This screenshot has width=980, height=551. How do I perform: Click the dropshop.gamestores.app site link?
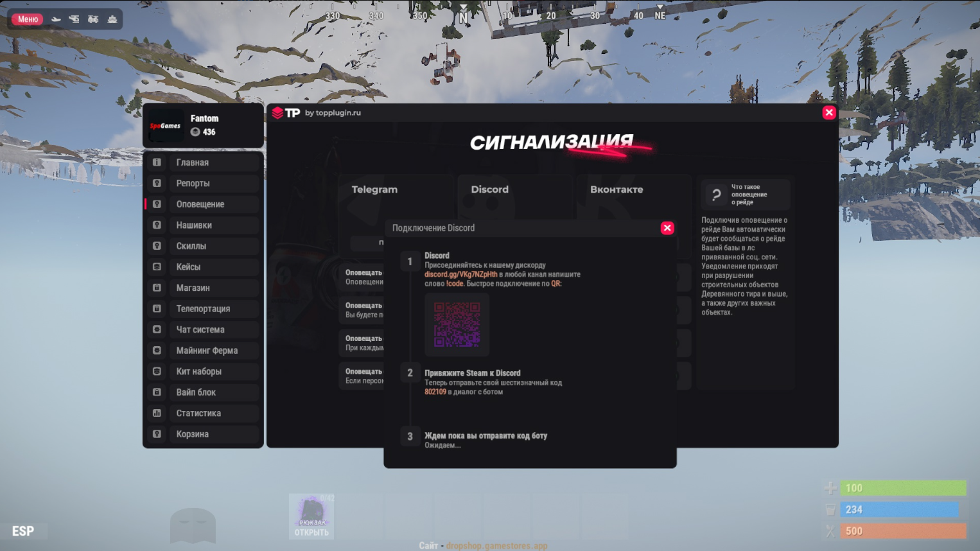496,546
